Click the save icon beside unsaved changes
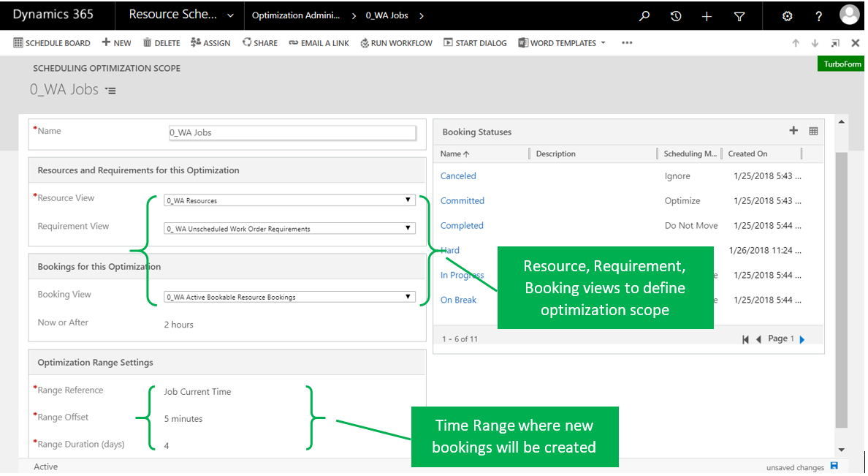This screenshot has width=868, height=476. [x=834, y=466]
